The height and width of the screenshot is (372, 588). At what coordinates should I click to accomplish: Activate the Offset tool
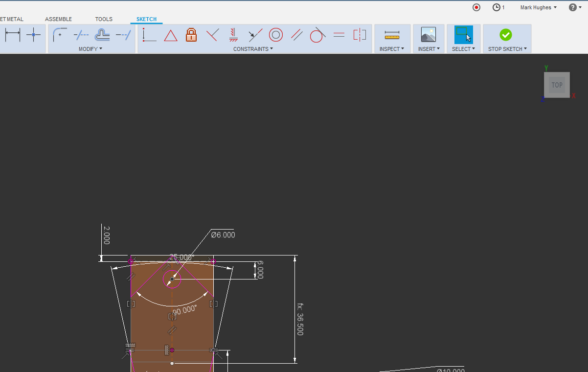click(102, 35)
